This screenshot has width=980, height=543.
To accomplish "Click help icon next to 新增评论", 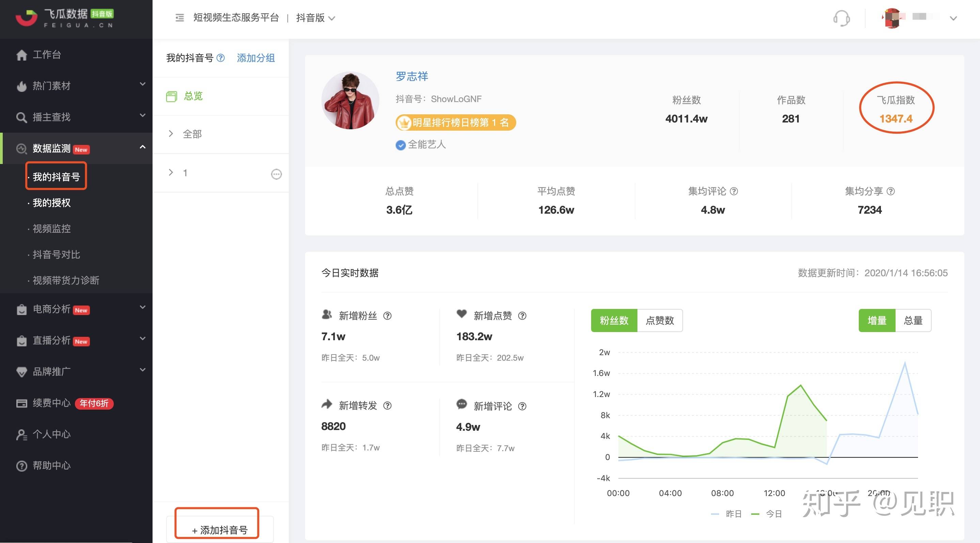I will pyautogui.click(x=522, y=406).
